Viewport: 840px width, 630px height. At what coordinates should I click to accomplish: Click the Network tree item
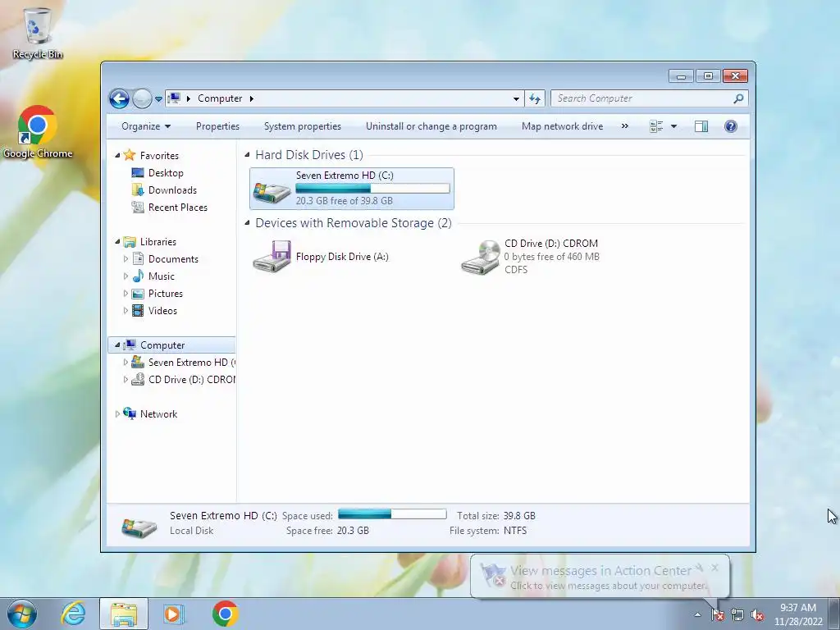158,414
